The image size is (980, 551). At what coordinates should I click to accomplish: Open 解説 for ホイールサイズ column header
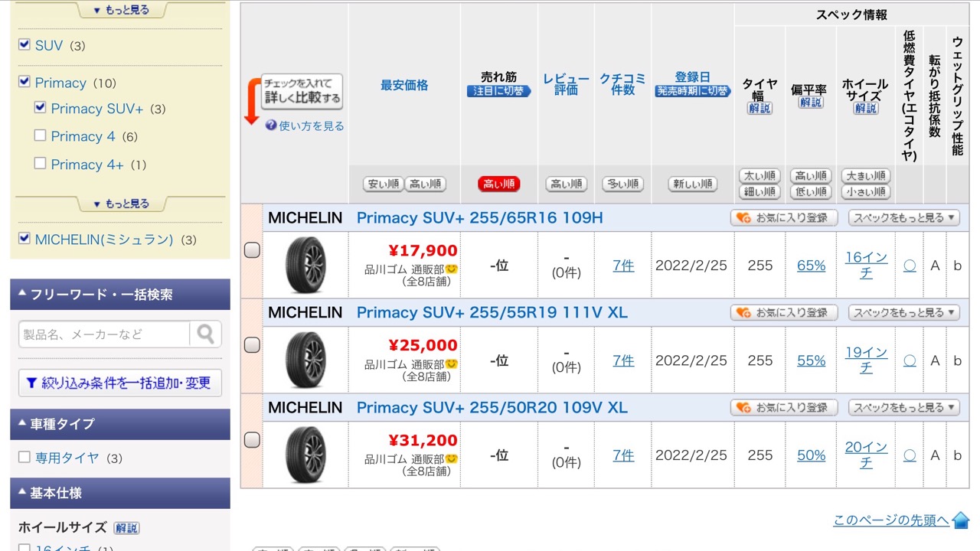pyautogui.click(x=866, y=109)
